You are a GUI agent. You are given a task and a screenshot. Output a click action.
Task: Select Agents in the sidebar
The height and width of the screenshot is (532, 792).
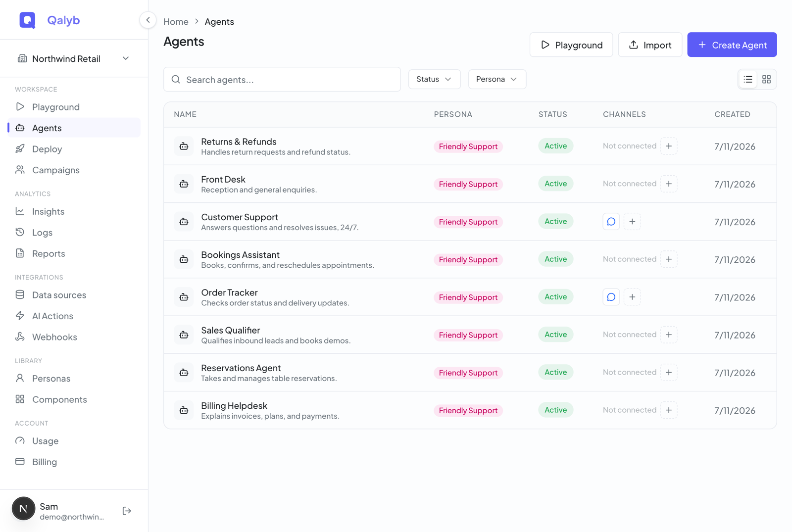coord(74,128)
